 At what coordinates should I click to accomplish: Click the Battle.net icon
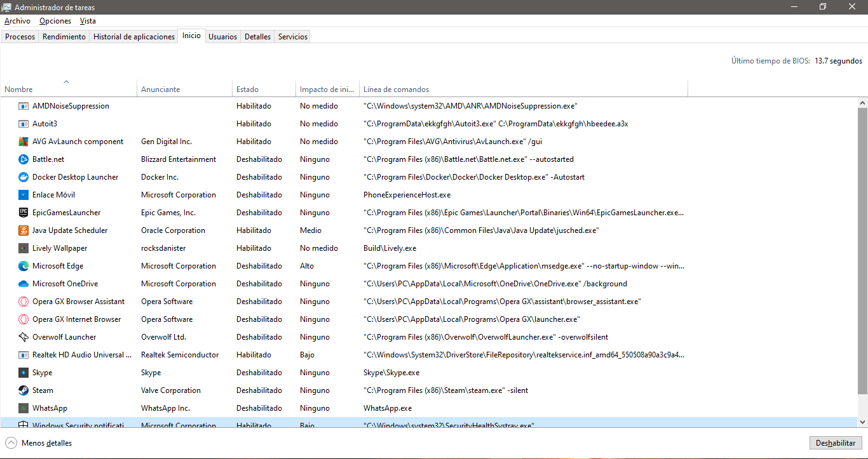coord(24,159)
